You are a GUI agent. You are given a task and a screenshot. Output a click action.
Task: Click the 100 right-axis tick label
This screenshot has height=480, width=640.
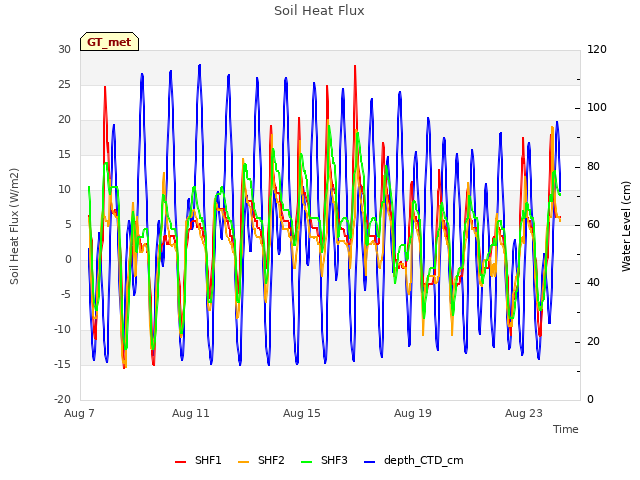coord(597,108)
